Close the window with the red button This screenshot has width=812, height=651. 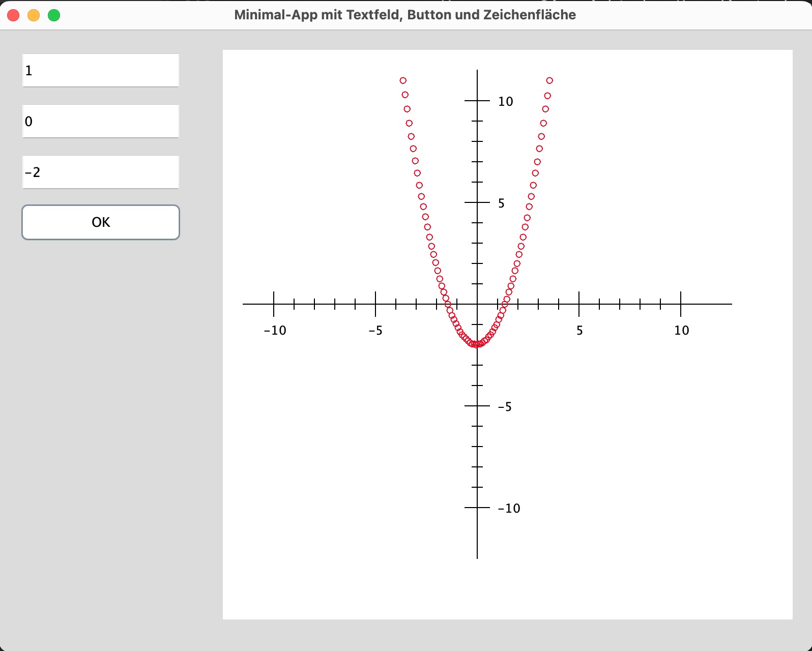pos(14,15)
